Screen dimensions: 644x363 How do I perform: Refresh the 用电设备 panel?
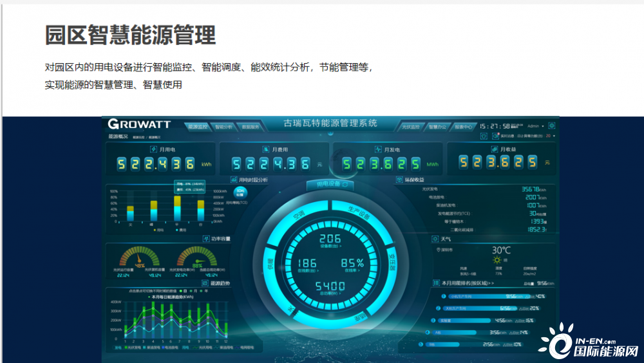click(345, 184)
